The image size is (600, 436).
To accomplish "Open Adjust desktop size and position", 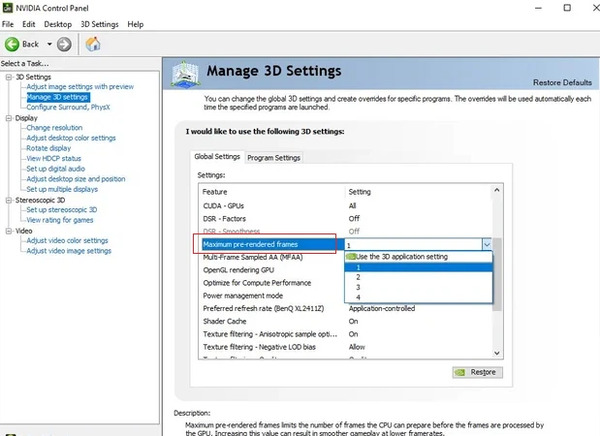I will pyautogui.click(x=76, y=179).
